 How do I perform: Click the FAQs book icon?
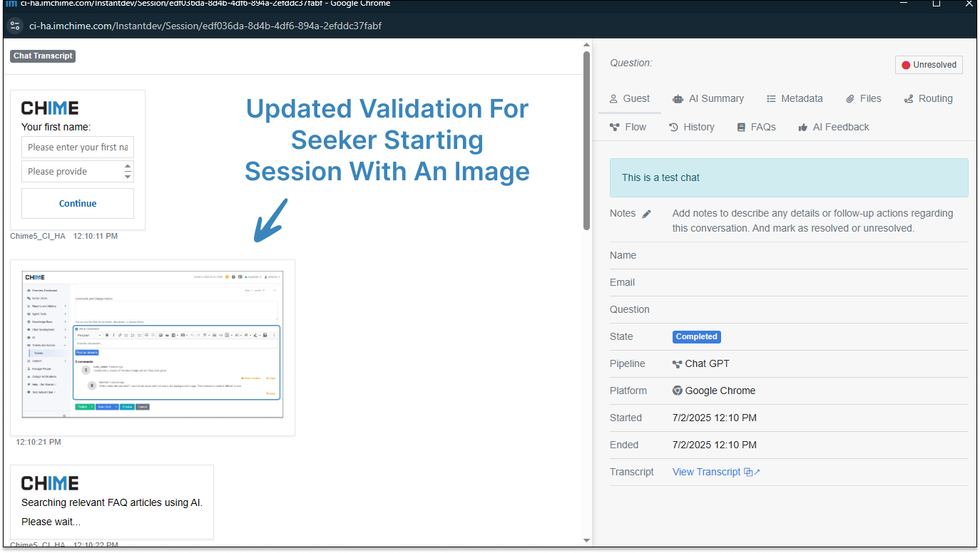(741, 128)
